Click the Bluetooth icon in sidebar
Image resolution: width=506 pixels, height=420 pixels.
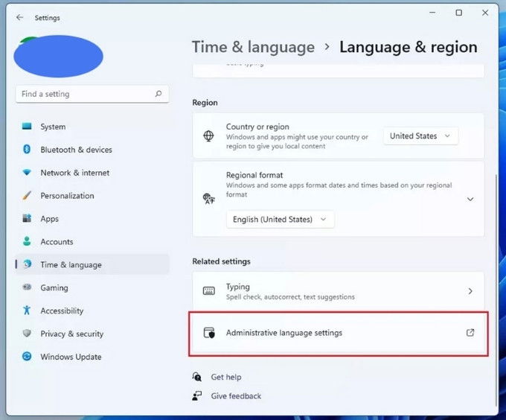[27, 149]
